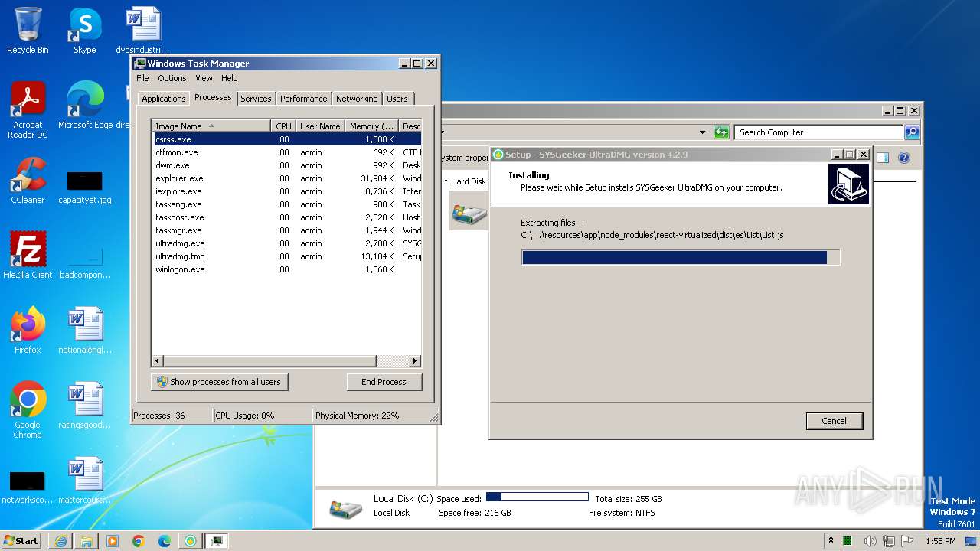The image size is (980, 551).
Task: Switch to the Users tab
Action: pyautogui.click(x=397, y=99)
